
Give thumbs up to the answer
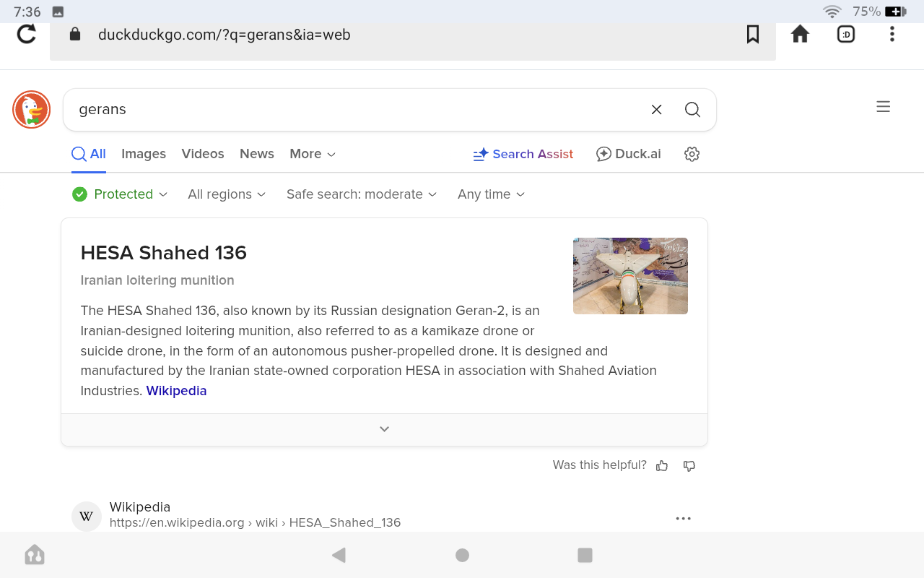pos(662,466)
